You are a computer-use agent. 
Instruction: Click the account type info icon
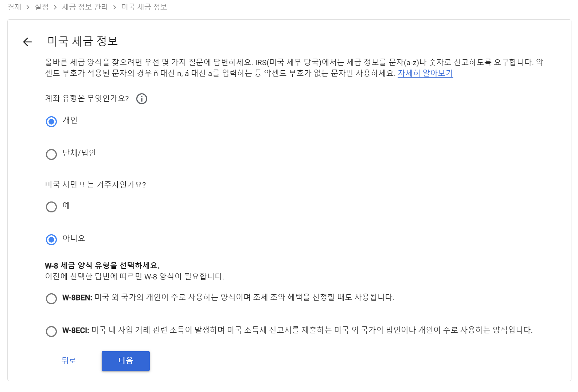click(x=142, y=99)
